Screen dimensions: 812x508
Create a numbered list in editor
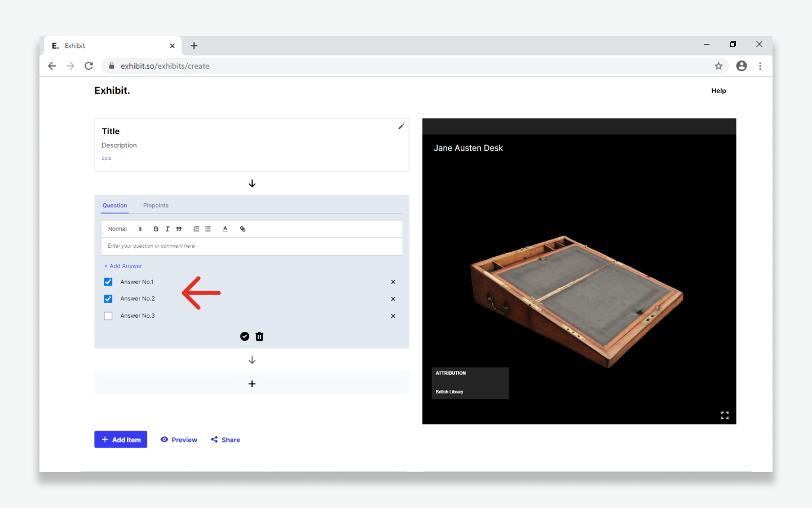click(196, 229)
